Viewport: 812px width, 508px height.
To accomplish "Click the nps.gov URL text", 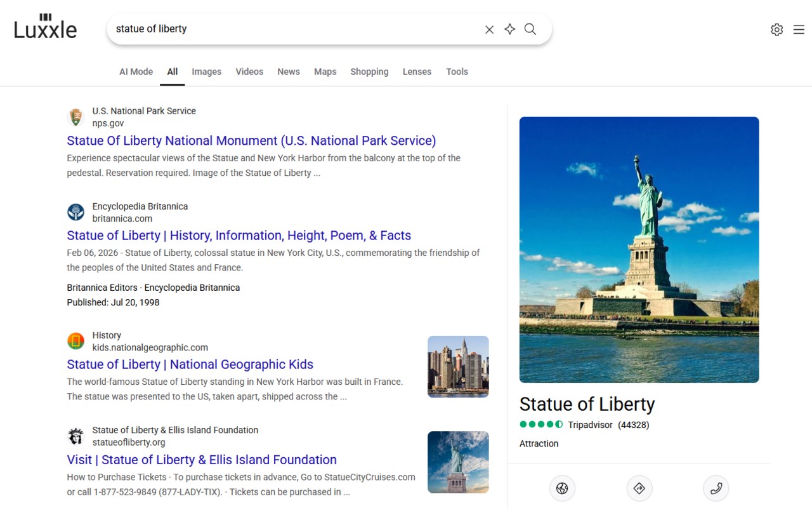I will (x=108, y=124).
